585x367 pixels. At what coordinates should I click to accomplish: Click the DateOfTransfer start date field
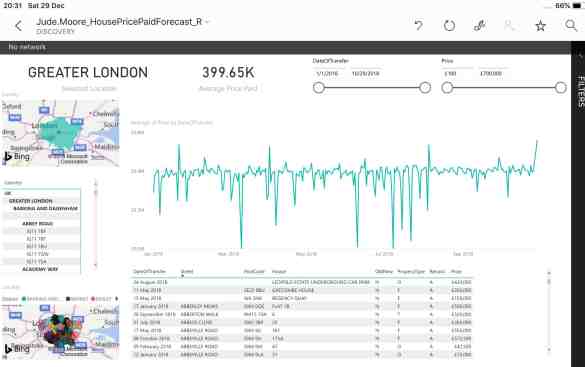[x=327, y=73]
